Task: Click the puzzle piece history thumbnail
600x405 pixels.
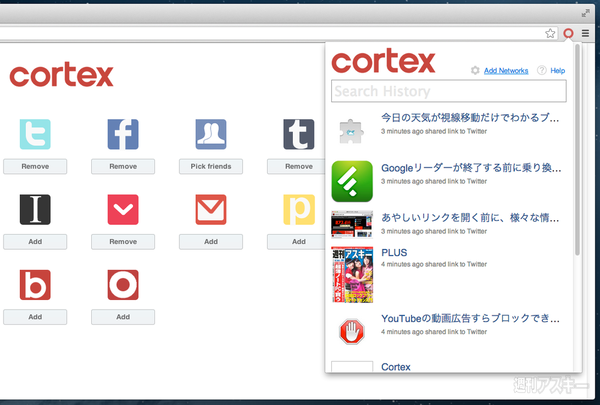Action: click(352, 131)
